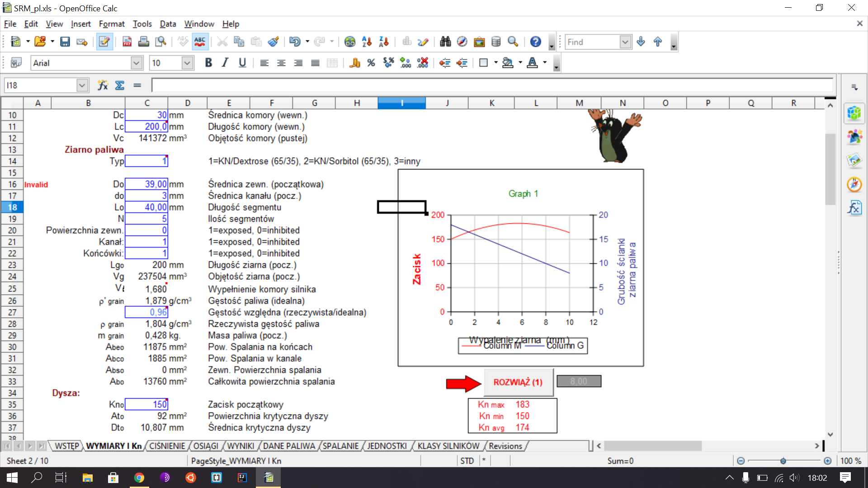
Task: Click the Save document icon
Action: coord(65,42)
